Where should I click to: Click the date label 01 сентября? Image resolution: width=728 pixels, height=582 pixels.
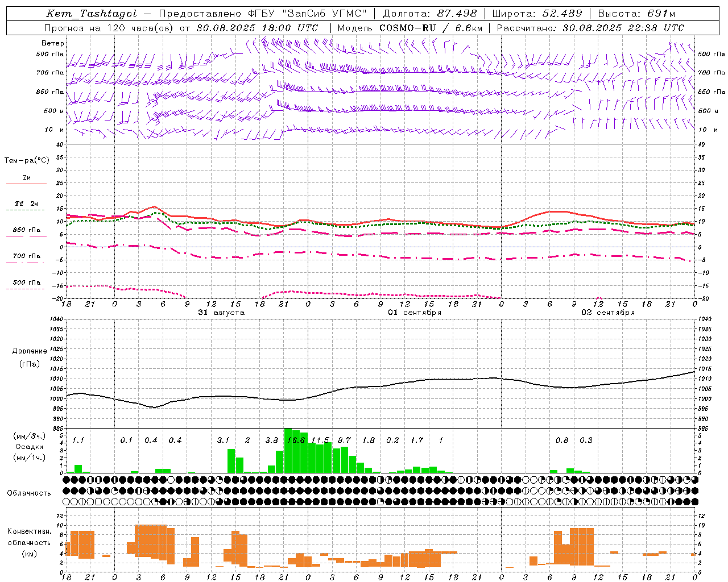pyautogui.click(x=415, y=313)
